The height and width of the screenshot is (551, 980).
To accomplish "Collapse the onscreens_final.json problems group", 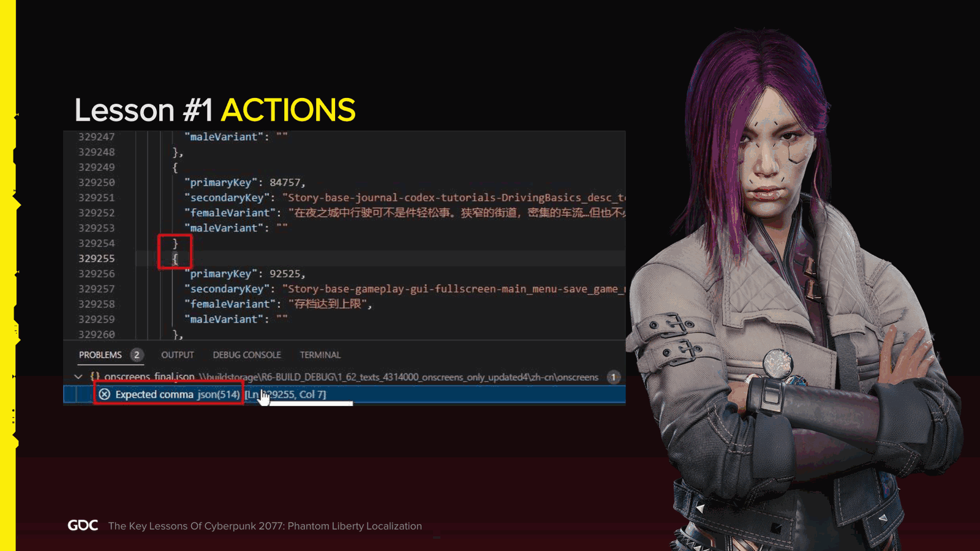I will point(78,377).
